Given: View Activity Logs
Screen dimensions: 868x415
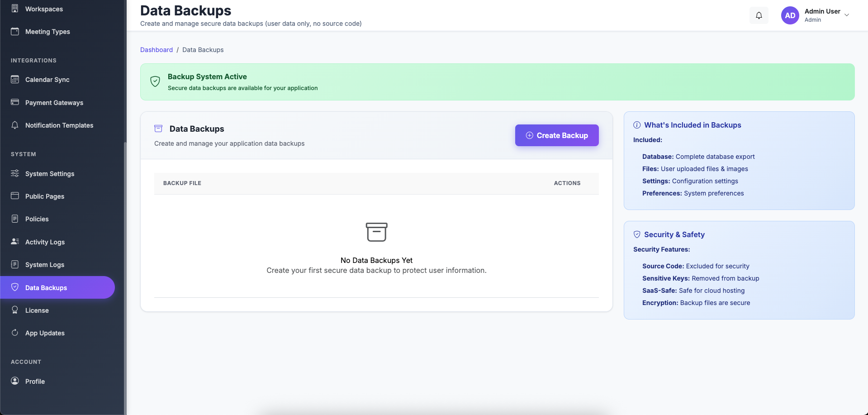Looking at the screenshot, I should (44, 242).
